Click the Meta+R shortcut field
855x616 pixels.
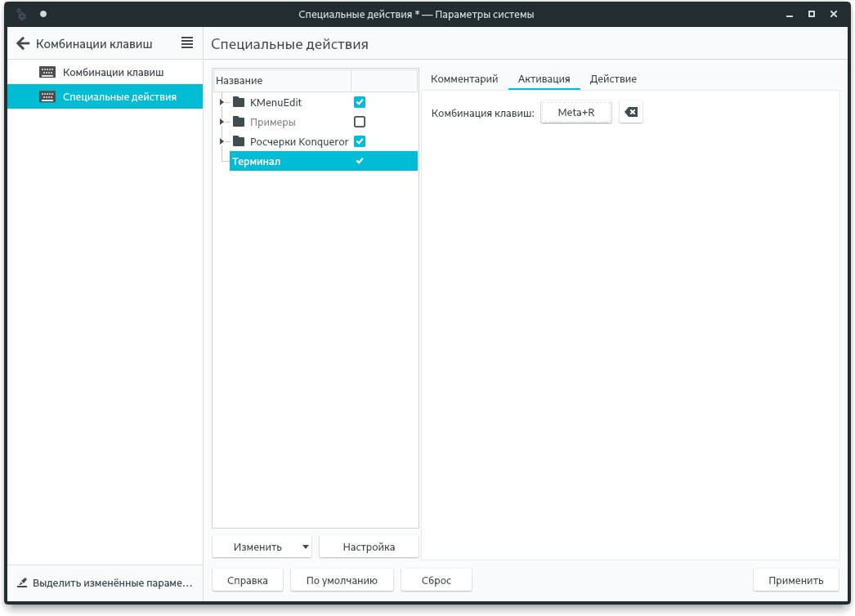pyautogui.click(x=575, y=112)
